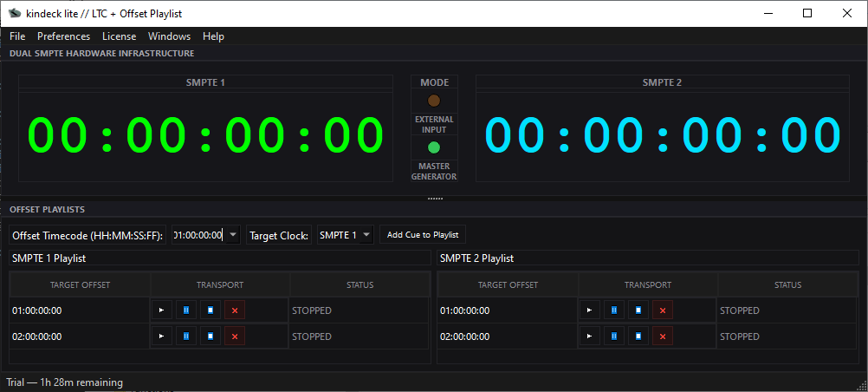Click the 'Offset Timecode (HH:MM:SS:FF):' label
This screenshot has width=868, height=392.
click(x=87, y=235)
